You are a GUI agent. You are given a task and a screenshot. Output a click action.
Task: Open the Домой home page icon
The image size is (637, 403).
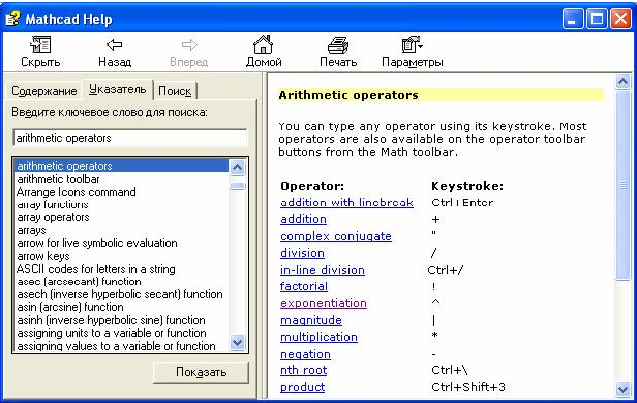pyautogui.click(x=263, y=44)
